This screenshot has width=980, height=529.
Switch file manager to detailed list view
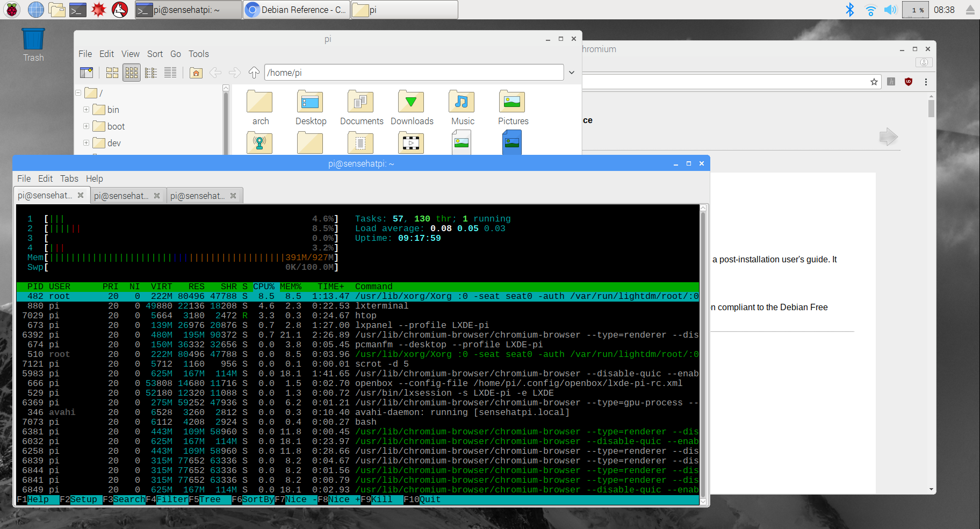pyautogui.click(x=170, y=73)
